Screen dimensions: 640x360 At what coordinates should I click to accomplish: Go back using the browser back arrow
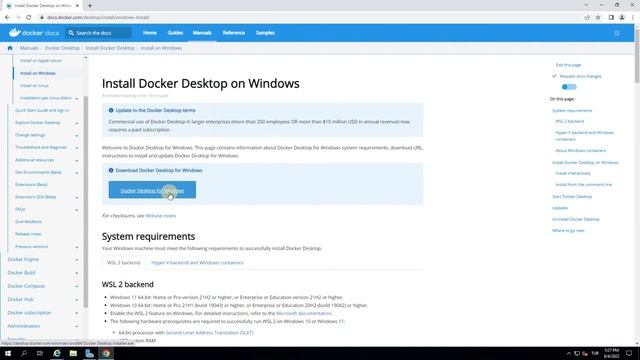[x=7, y=18]
